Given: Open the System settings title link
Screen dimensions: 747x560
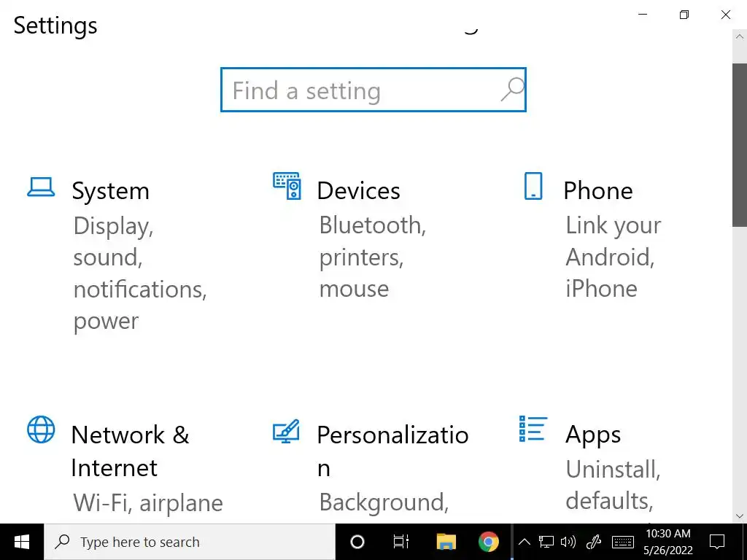Looking at the screenshot, I should pyautogui.click(x=110, y=191).
